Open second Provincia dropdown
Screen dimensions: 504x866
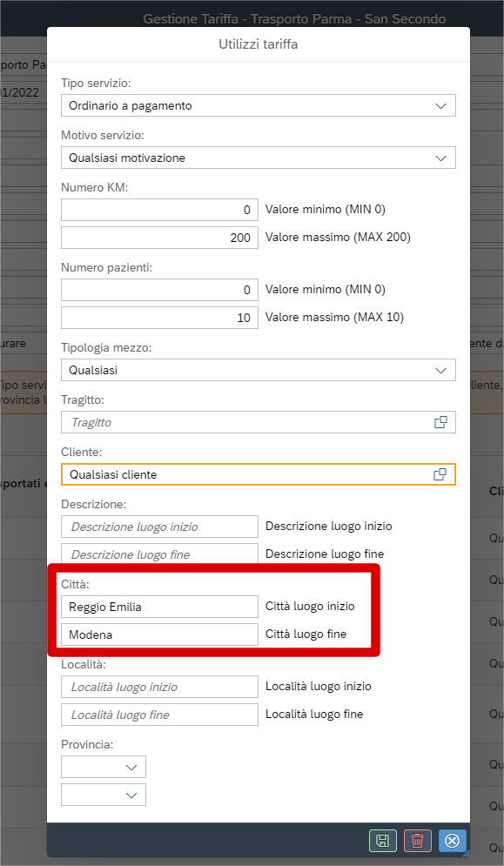(x=104, y=795)
